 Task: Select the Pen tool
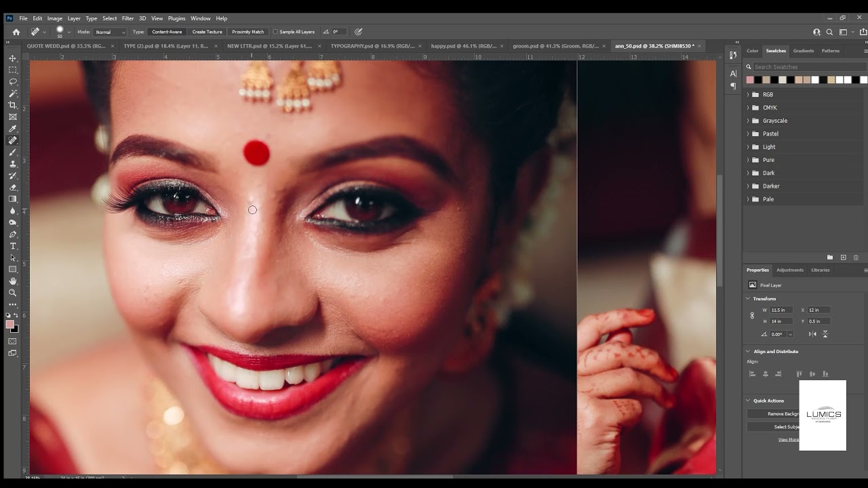click(x=12, y=235)
